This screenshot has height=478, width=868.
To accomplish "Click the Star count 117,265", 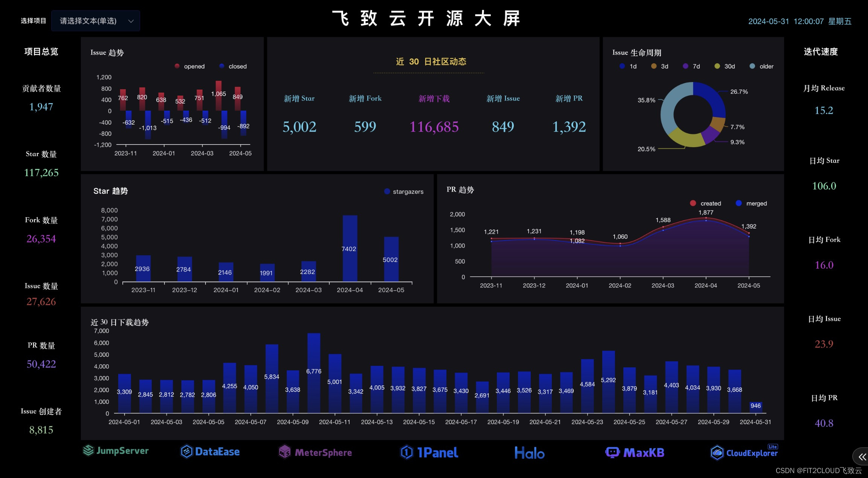I will click(x=41, y=173).
